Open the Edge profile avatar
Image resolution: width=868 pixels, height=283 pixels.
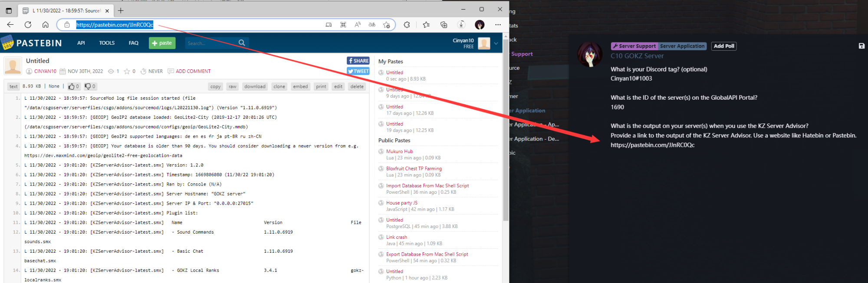tap(480, 25)
